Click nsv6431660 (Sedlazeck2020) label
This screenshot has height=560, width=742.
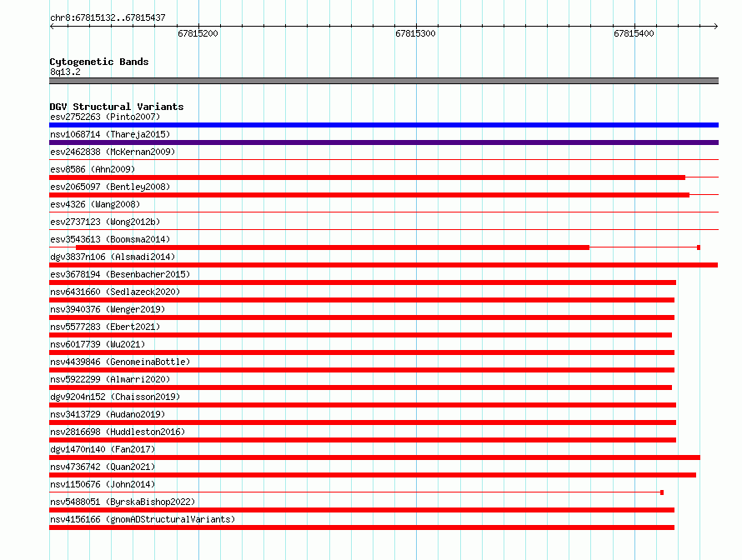115,292
